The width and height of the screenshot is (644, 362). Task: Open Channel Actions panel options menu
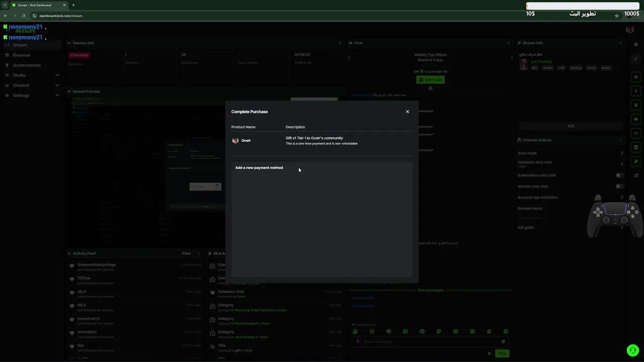(621, 140)
